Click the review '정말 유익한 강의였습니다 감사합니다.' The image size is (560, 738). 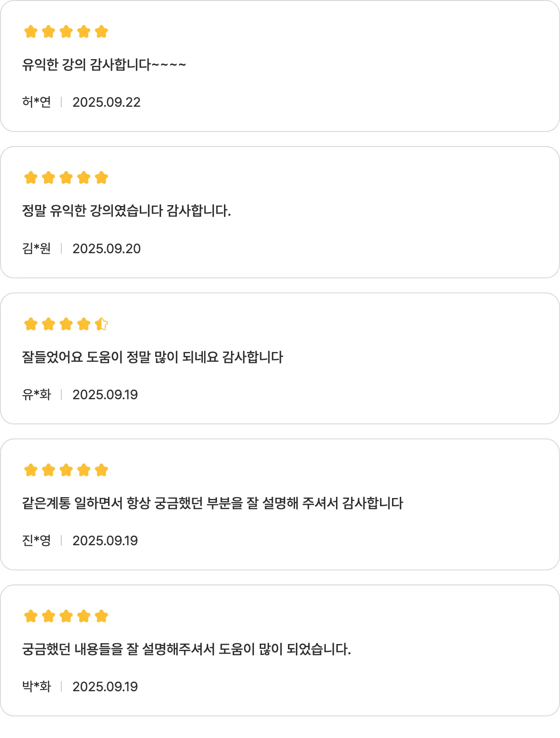[x=127, y=211]
